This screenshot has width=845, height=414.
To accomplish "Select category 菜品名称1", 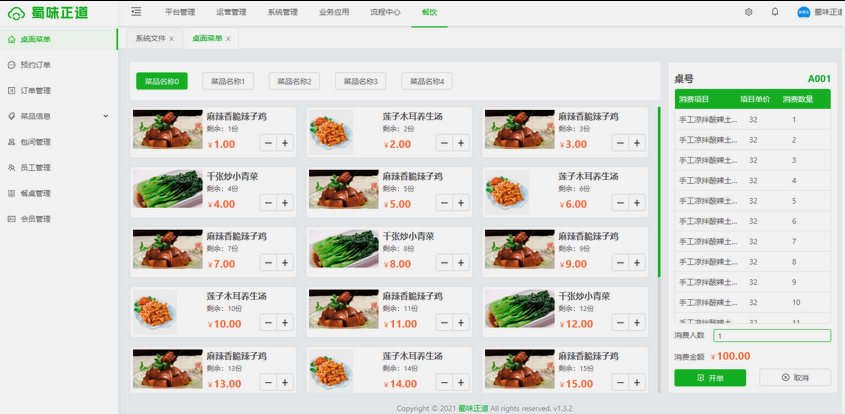I will point(228,81).
